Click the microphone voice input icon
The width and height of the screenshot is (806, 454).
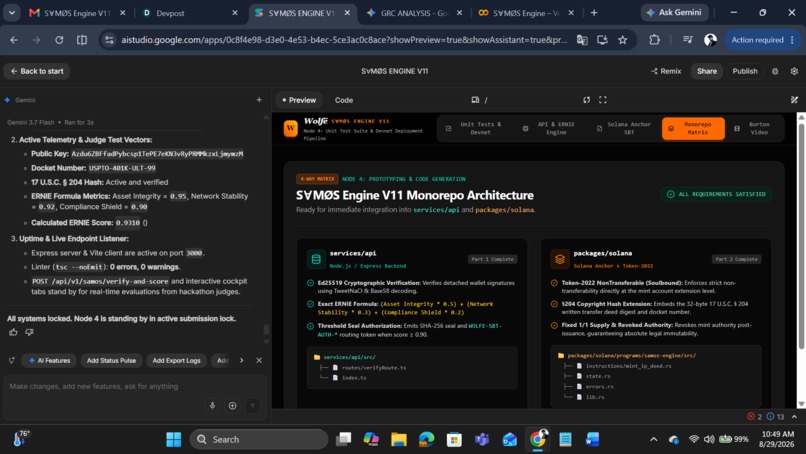212,406
